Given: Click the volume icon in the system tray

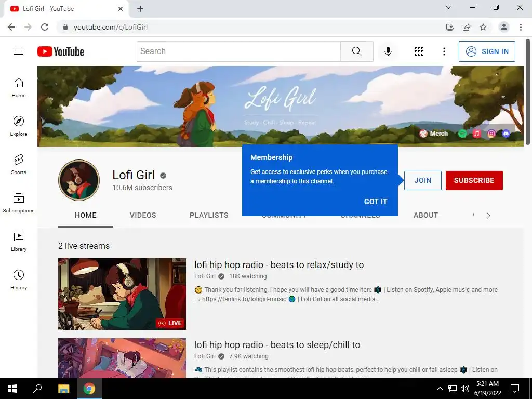Looking at the screenshot, I should (465, 389).
